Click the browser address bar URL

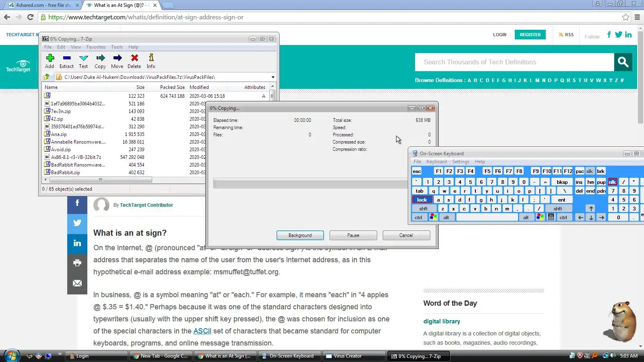[146, 17]
